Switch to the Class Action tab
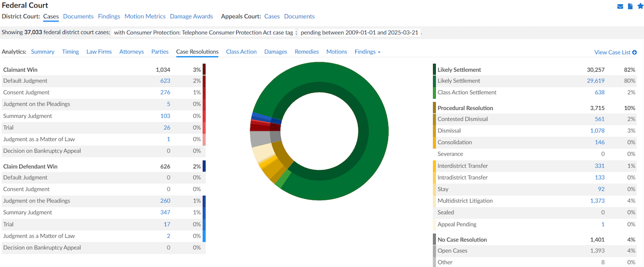Viewport: 644px width, 267px height. [241, 52]
